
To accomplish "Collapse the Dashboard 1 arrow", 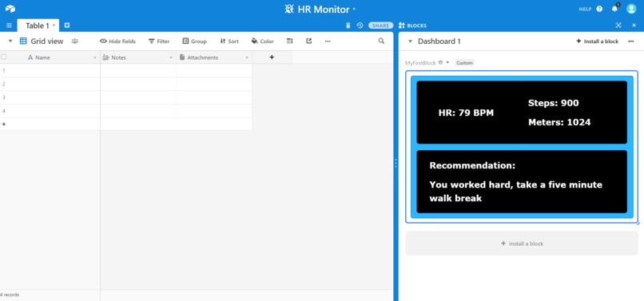I will [410, 42].
